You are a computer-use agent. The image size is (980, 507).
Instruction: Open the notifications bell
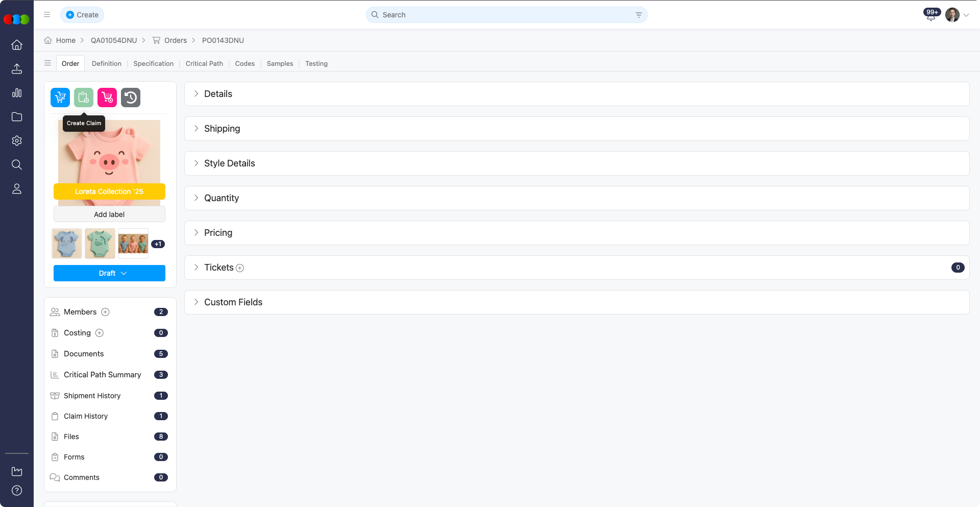click(x=930, y=15)
